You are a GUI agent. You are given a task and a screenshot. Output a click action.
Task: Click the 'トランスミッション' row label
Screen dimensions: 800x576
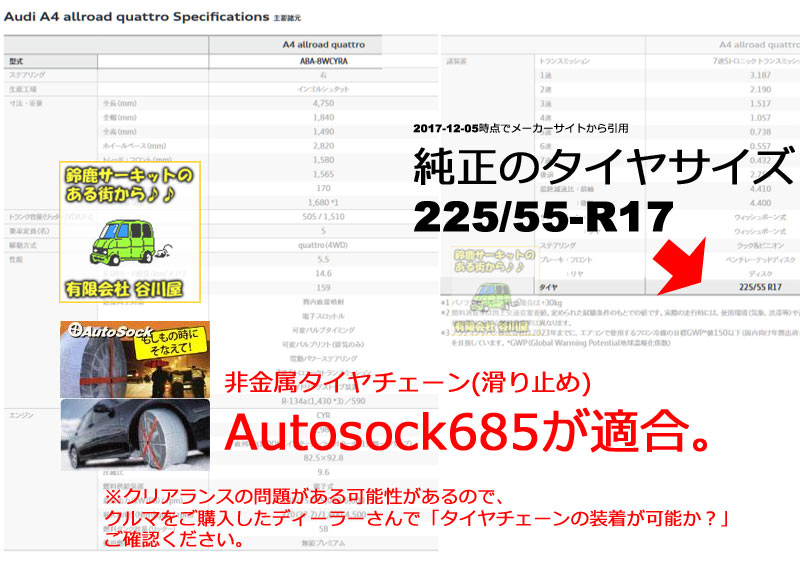[x=565, y=61]
